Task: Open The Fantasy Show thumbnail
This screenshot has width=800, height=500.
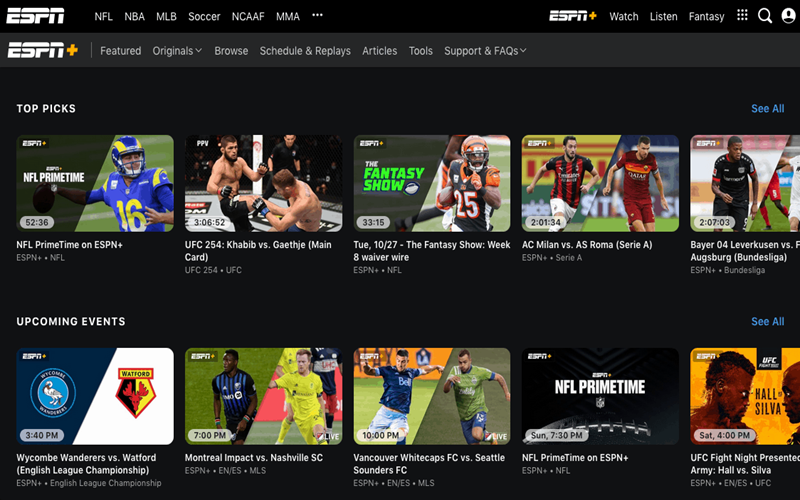Action: tap(432, 183)
